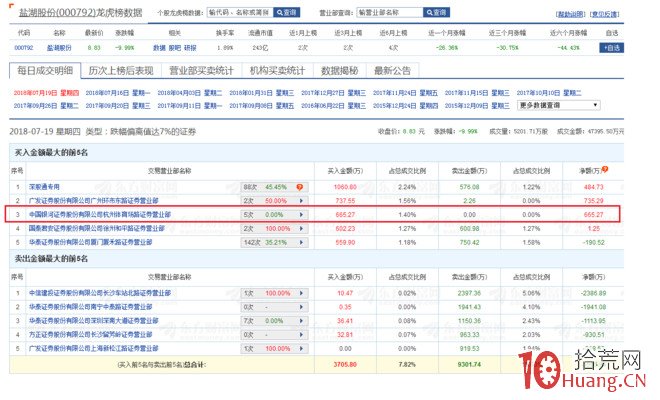Click the buy amount value 1060.80
This screenshot has width=660, height=400.
click(x=345, y=187)
